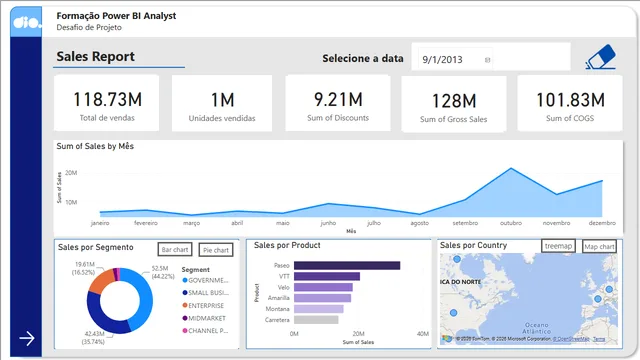Click the Terms link on map
640x360 pixels.
coord(598,339)
